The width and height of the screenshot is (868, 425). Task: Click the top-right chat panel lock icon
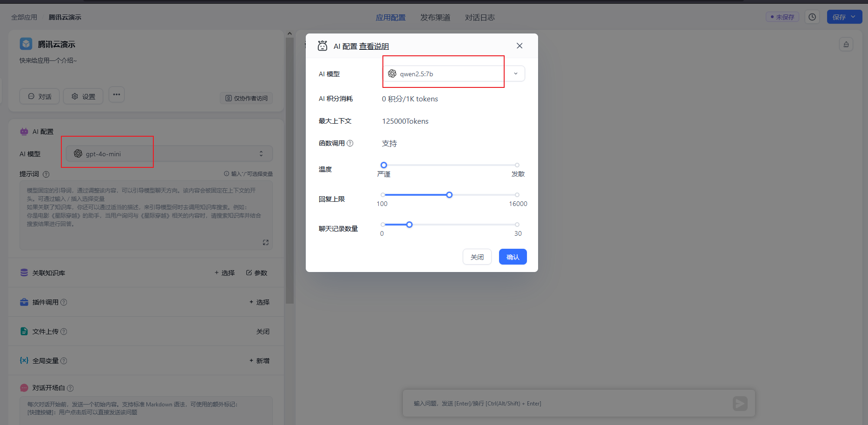846,44
